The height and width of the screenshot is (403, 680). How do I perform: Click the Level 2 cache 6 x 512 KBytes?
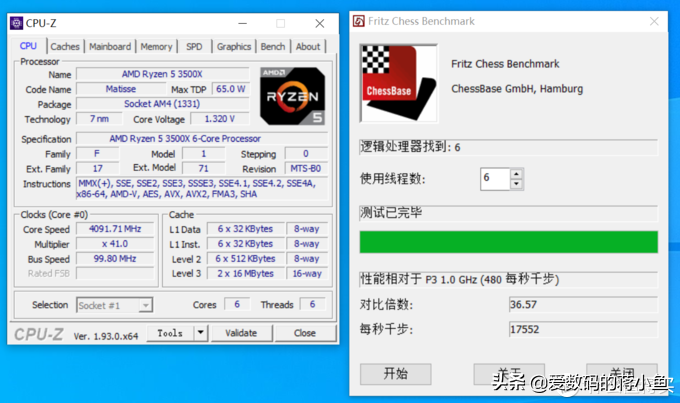click(x=245, y=259)
